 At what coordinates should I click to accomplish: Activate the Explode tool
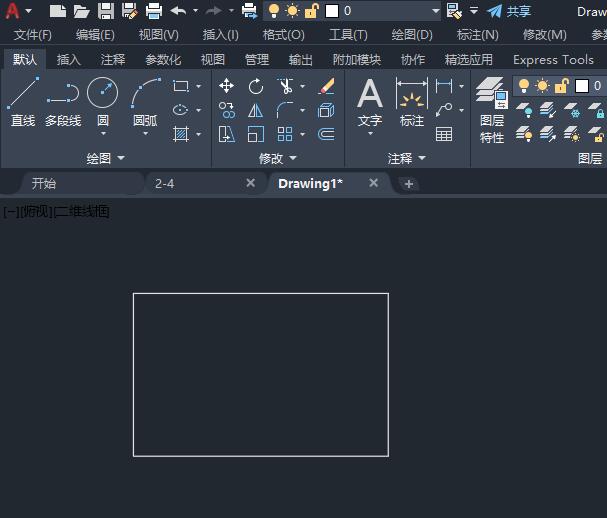326,110
